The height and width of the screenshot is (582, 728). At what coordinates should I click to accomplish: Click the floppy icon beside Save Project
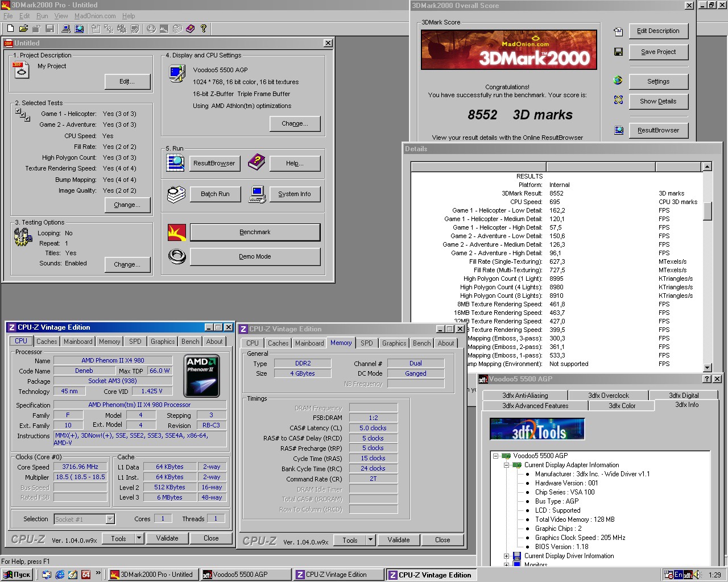coord(618,52)
